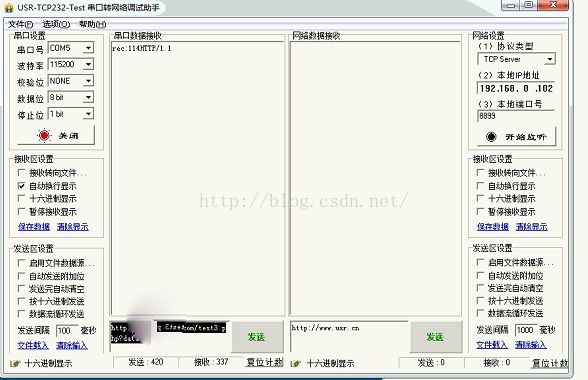Click serial 保存数据 save data link
The image size is (588, 380).
coord(34,227)
